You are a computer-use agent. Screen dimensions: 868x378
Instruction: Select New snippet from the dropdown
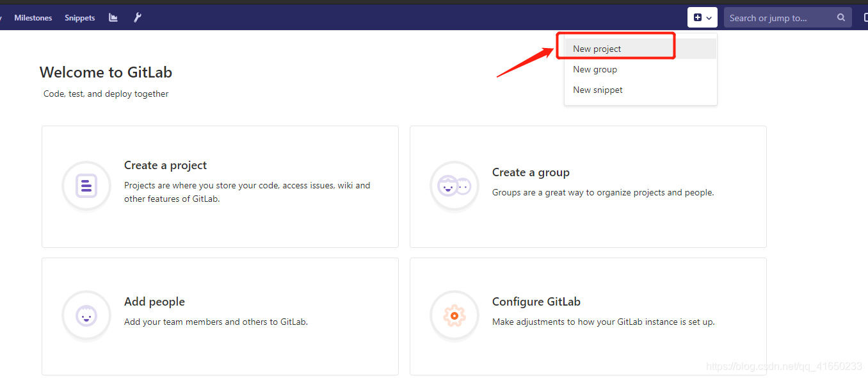pyautogui.click(x=640, y=90)
